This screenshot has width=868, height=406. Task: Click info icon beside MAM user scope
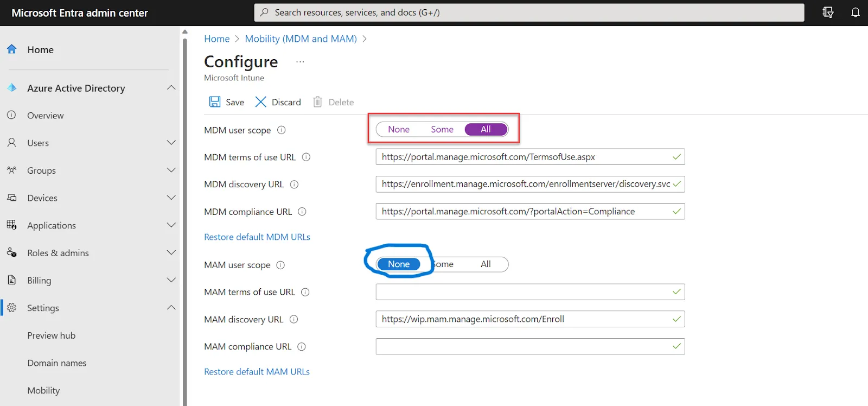(x=280, y=265)
